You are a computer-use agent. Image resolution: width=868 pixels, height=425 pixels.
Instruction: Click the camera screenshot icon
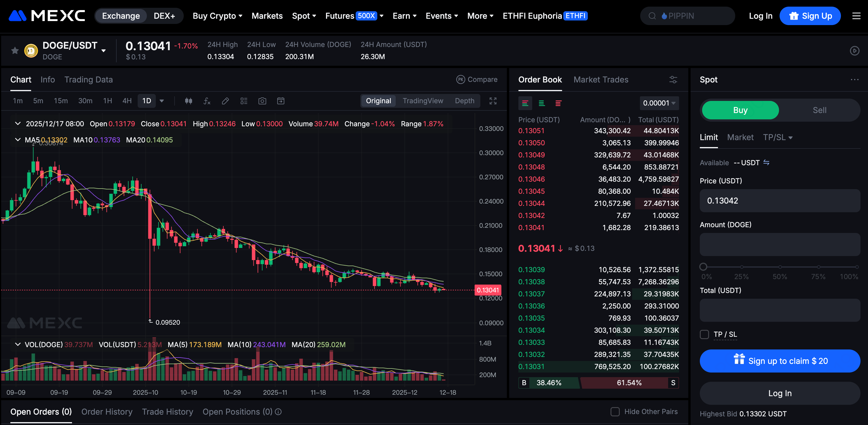tap(262, 101)
